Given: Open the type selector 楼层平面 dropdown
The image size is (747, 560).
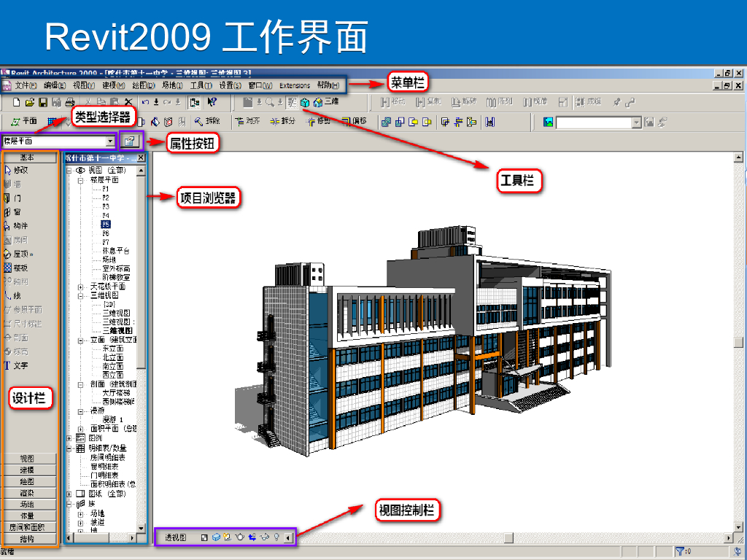Looking at the screenshot, I should (111, 141).
